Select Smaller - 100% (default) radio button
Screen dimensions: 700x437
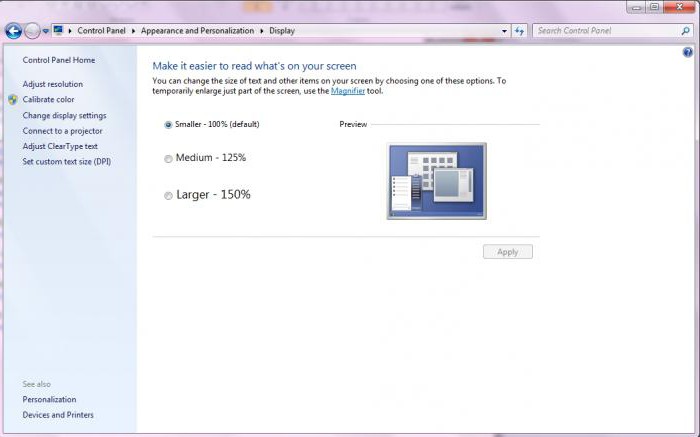(168, 125)
